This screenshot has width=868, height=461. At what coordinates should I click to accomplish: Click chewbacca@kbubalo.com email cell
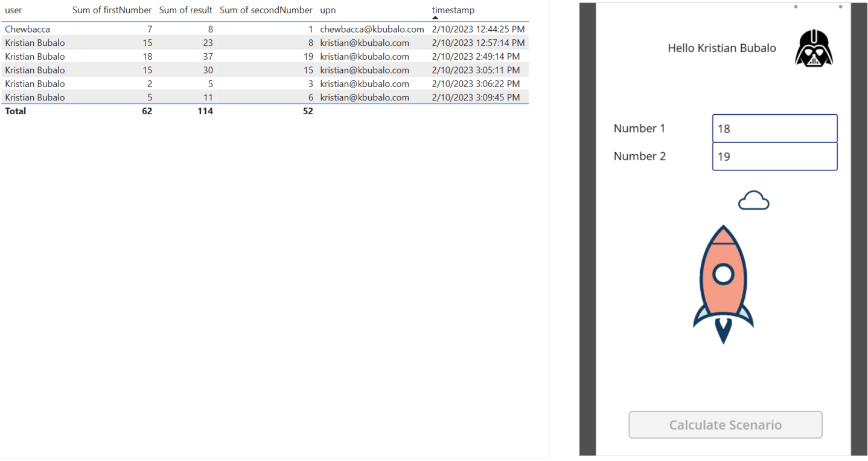point(372,29)
